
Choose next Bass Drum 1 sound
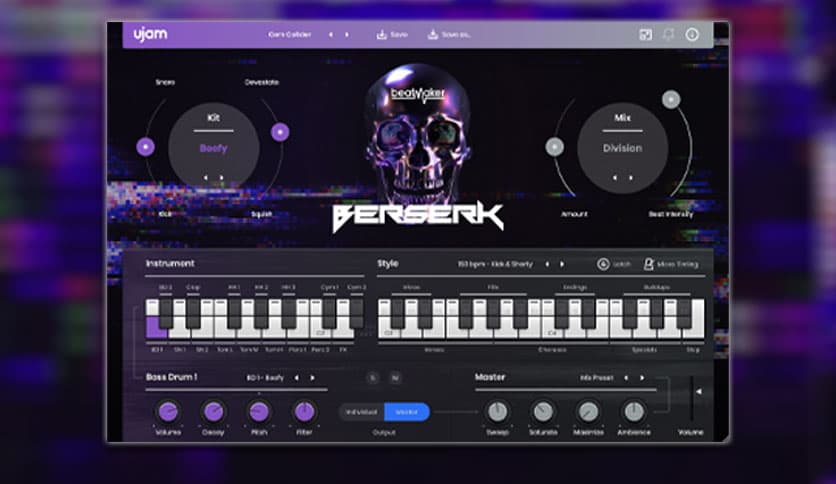click(312, 378)
